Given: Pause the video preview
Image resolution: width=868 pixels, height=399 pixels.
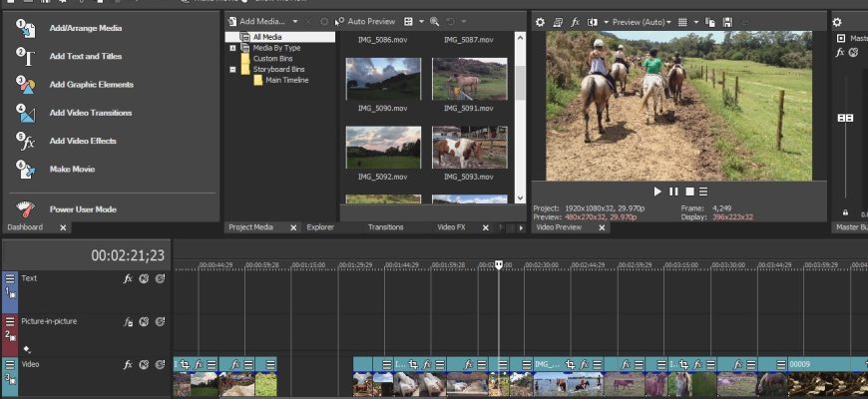Looking at the screenshot, I should tap(673, 192).
